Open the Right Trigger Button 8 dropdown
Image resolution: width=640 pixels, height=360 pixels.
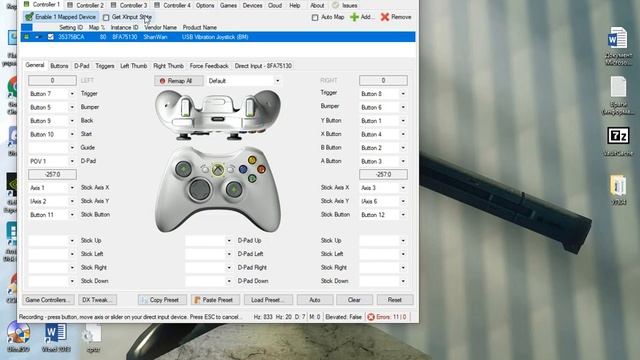403,94
